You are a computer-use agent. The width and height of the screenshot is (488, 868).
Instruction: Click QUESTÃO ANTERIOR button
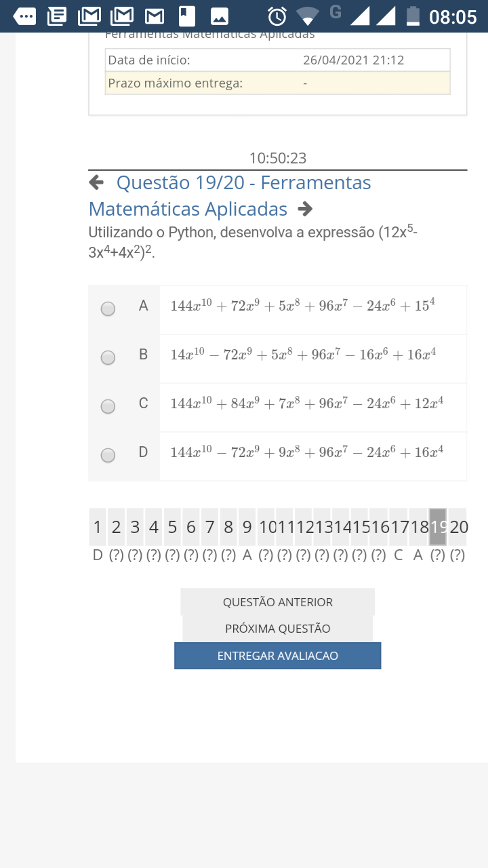(278, 602)
